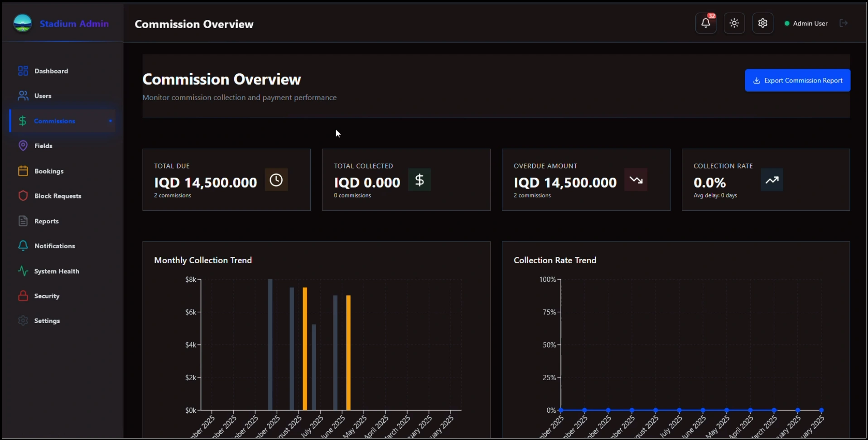Image resolution: width=868 pixels, height=440 pixels.
Task: Click the clock icon on Total Due card
Action: point(276,179)
